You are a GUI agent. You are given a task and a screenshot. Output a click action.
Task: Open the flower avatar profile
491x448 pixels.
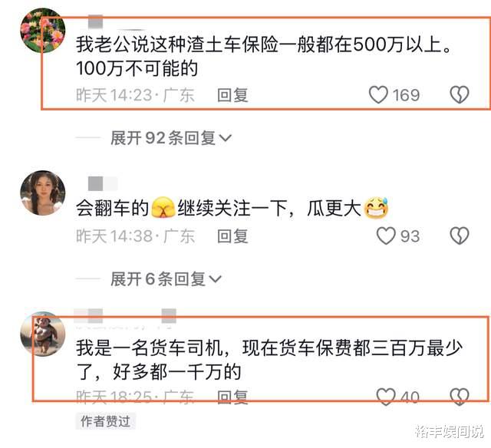(x=43, y=31)
